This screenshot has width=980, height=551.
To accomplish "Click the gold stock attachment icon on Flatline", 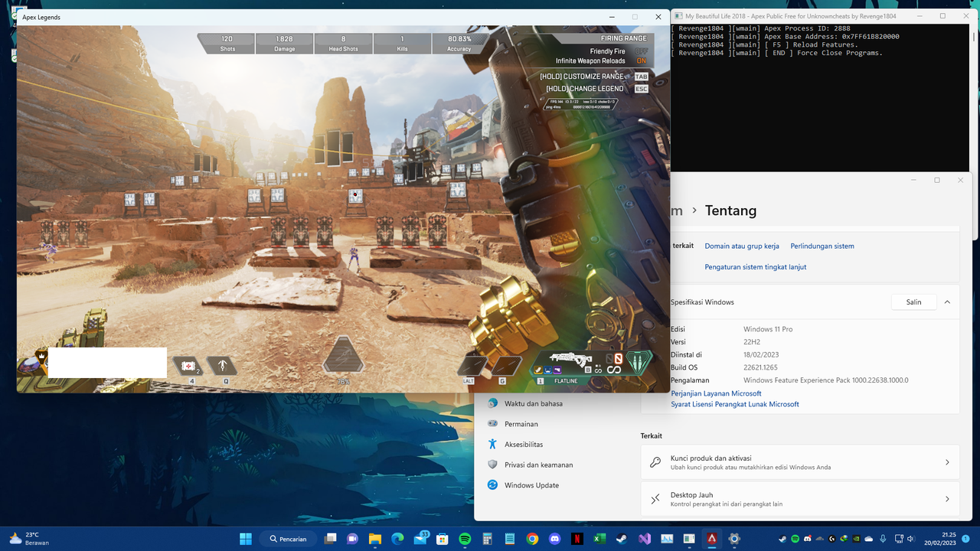I will 538,370.
